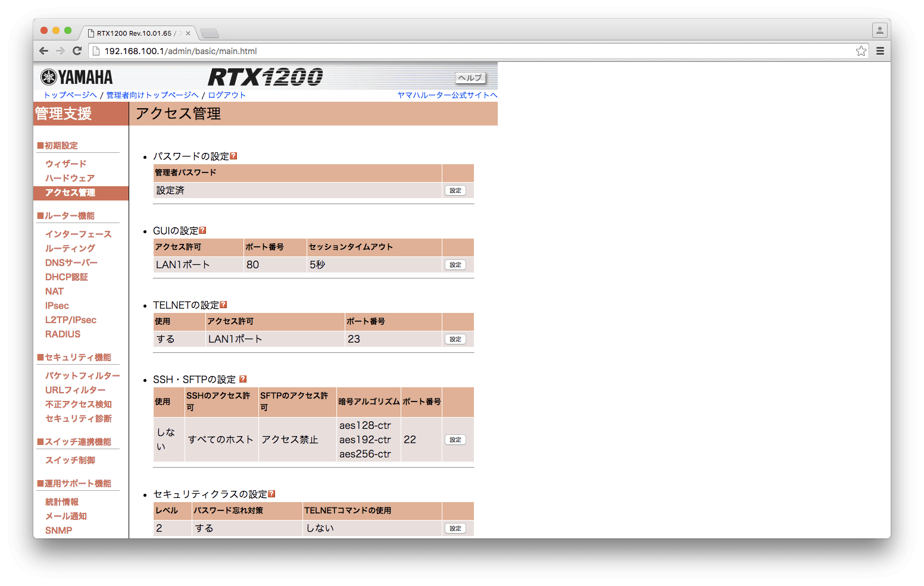Click 設定 button for 管理者パスワード
This screenshot has height=586, width=924.
[x=455, y=190]
